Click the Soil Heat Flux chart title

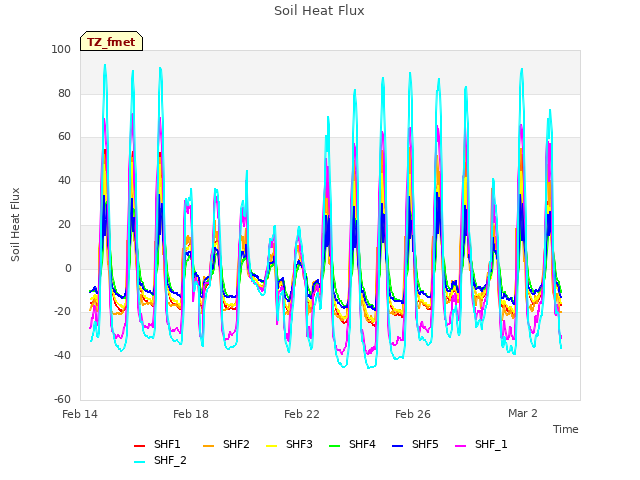click(x=319, y=11)
